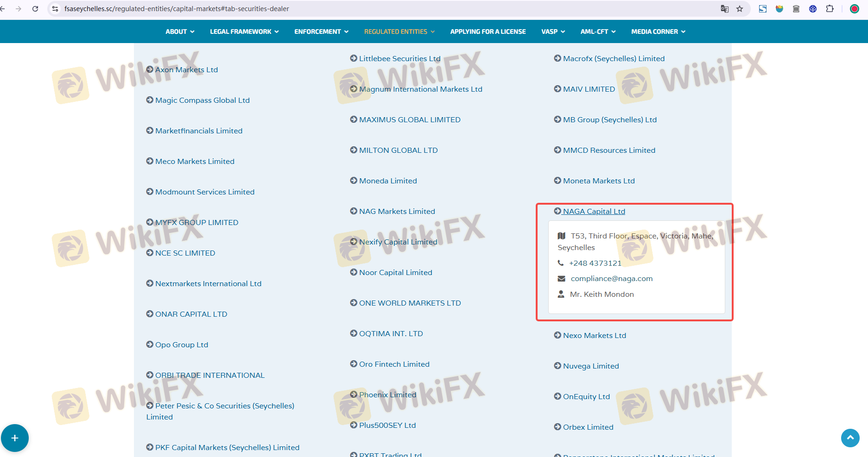Expand the Magic Compass Global Ltd entry

(x=202, y=100)
